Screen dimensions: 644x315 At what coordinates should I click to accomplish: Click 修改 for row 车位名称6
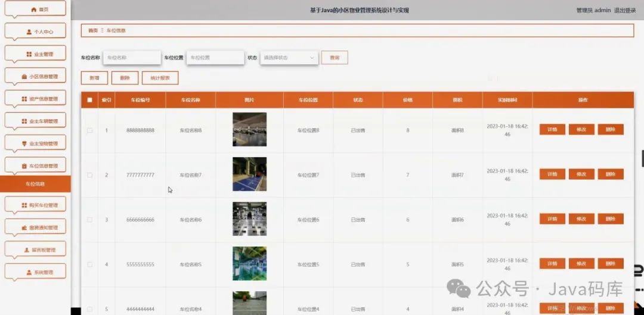pos(581,219)
